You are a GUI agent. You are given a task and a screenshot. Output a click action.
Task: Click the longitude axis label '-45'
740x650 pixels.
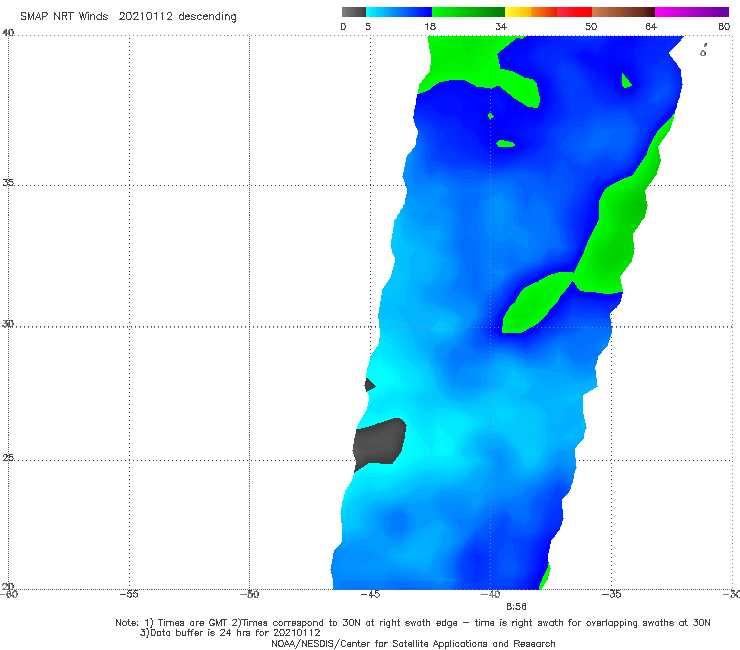pos(370,594)
